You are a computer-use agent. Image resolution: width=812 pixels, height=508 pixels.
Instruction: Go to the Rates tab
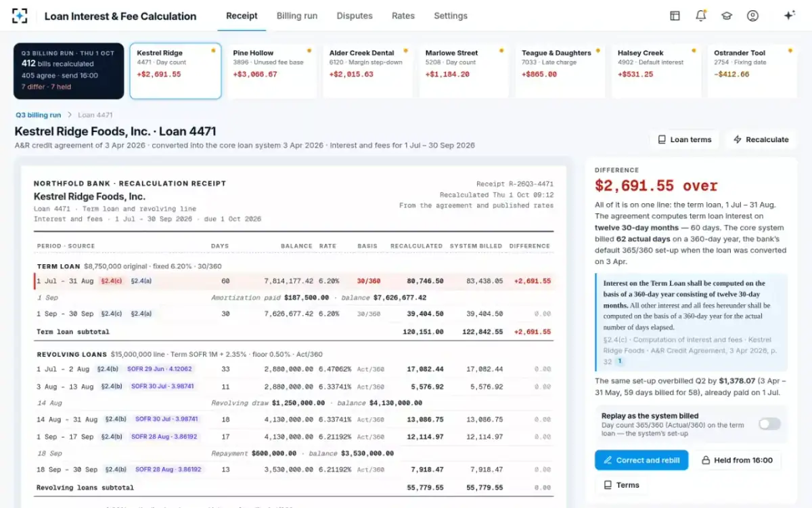(x=403, y=16)
